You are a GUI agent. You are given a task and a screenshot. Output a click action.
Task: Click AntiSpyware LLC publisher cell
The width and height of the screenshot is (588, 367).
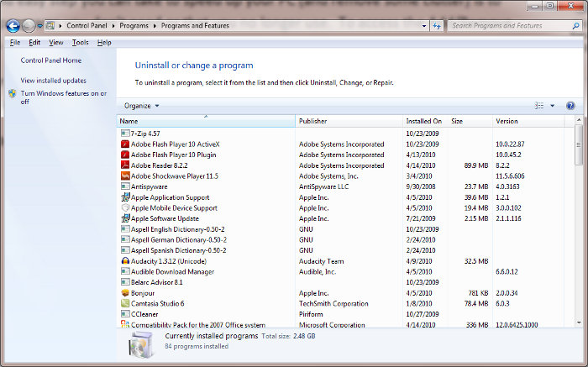(x=323, y=186)
